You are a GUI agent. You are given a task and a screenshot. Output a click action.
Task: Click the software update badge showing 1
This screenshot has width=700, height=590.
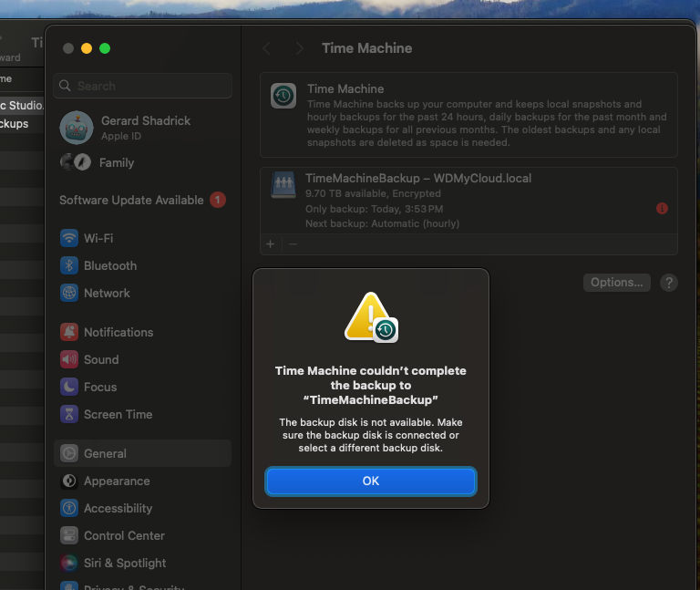click(218, 200)
